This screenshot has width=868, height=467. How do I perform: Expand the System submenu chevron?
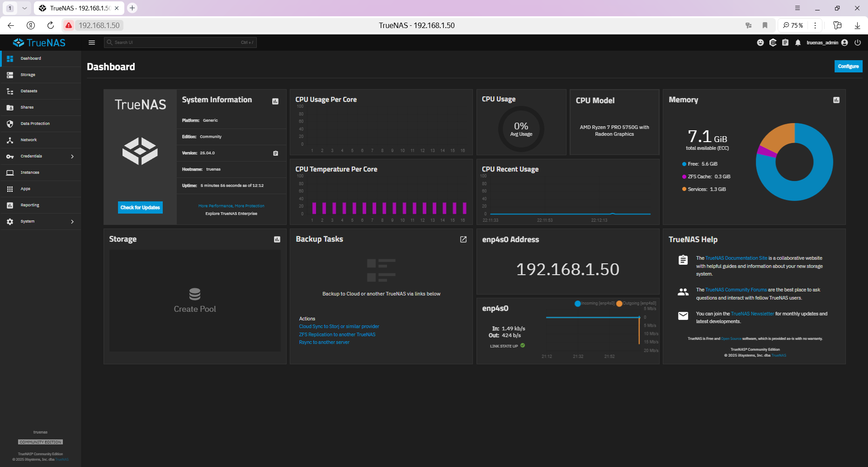(72, 222)
